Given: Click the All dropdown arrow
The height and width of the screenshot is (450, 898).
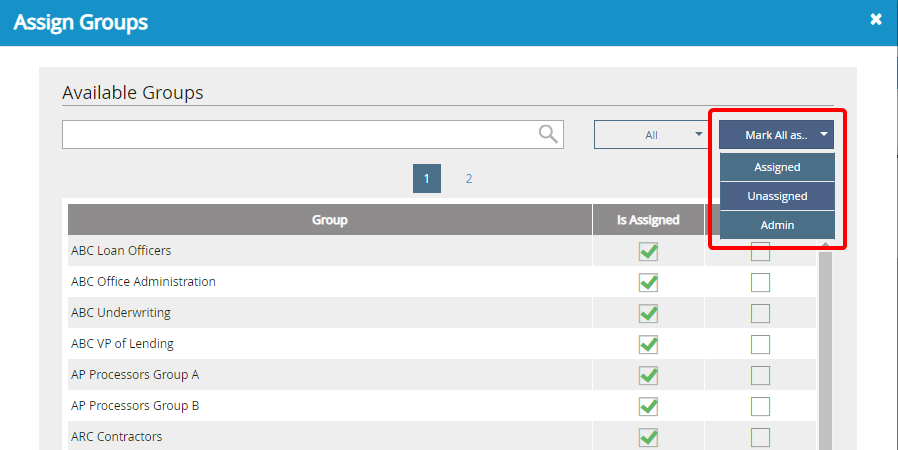Looking at the screenshot, I should point(699,134).
